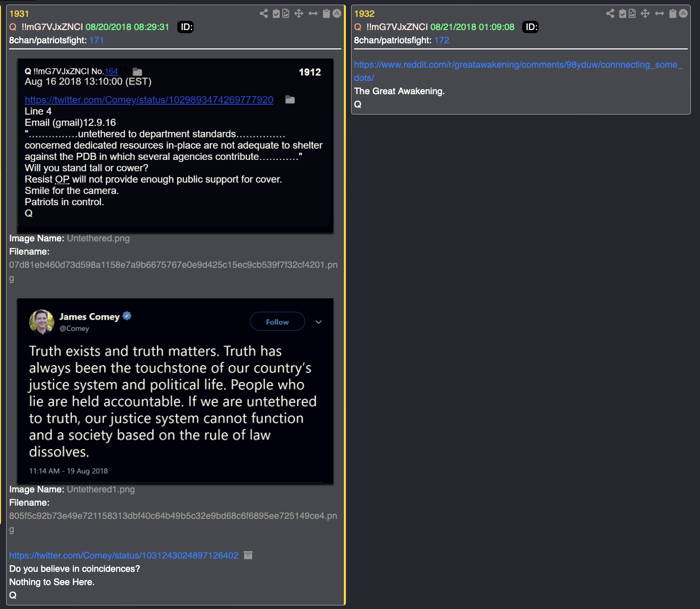This screenshot has height=609, width=700.
Task: Open 8chan/patriotsfight post number 171
Action: pyautogui.click(x=97, y=40)
